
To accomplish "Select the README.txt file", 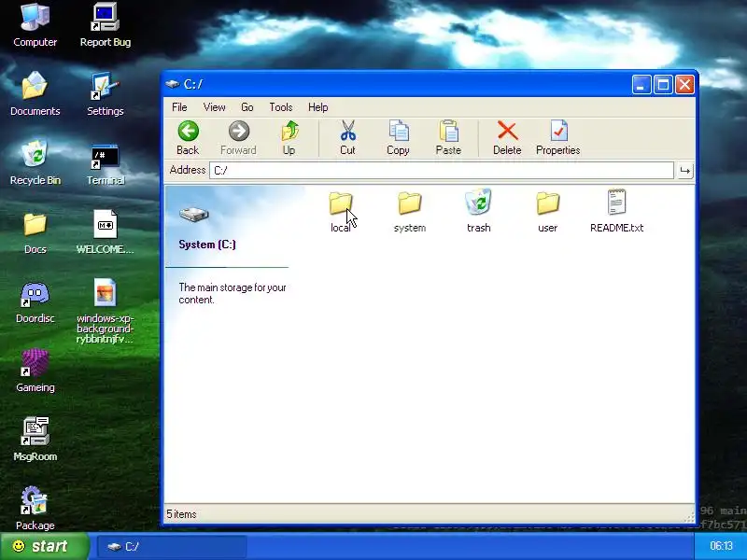I will pos(617,212).
